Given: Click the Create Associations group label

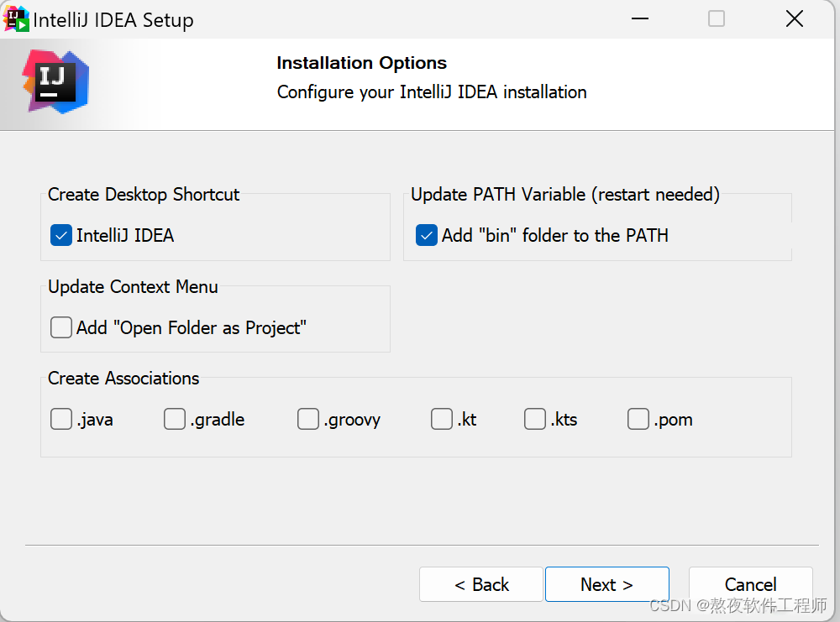Looking at the screenshot, I should (x=123, y=379).
